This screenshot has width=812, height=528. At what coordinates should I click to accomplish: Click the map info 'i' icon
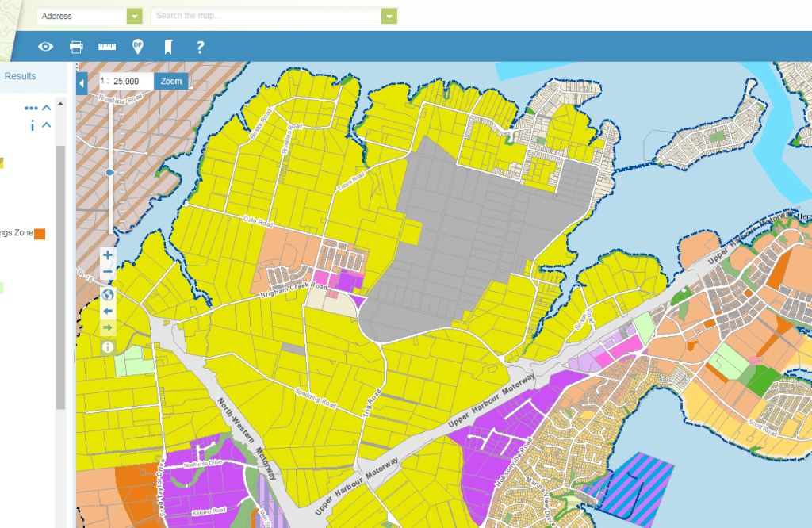pos(108,346)
